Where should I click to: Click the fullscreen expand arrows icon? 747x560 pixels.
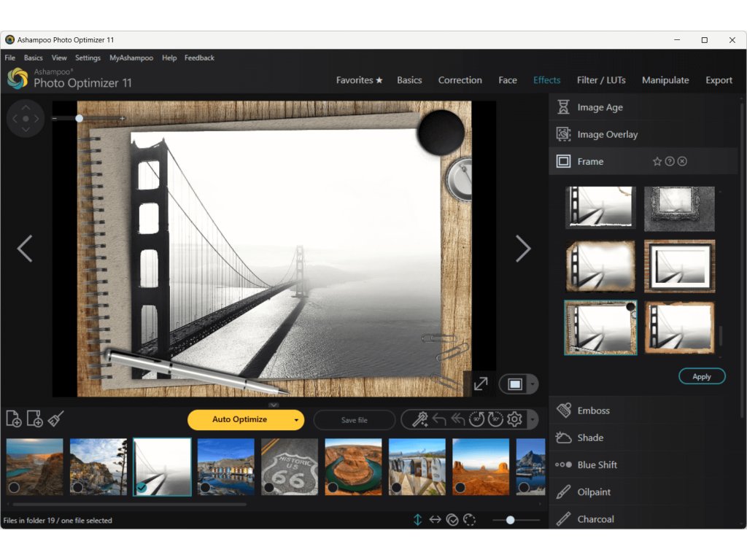[481, 384]
